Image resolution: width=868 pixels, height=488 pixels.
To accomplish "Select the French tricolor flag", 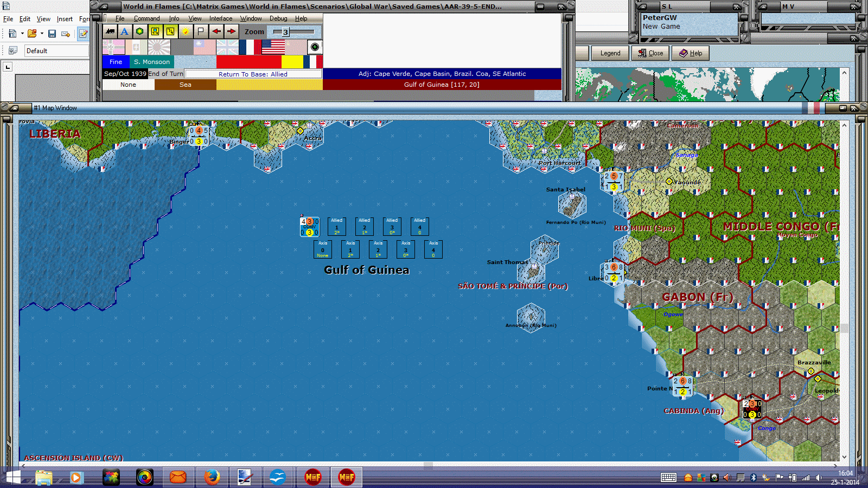I will click(x=250, y=47).
